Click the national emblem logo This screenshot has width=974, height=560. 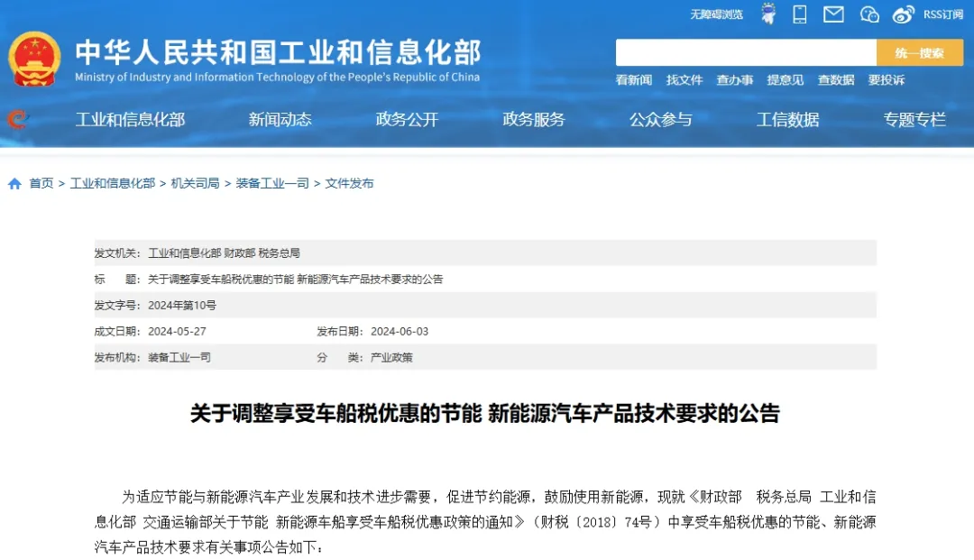click(x=34, y=59)
